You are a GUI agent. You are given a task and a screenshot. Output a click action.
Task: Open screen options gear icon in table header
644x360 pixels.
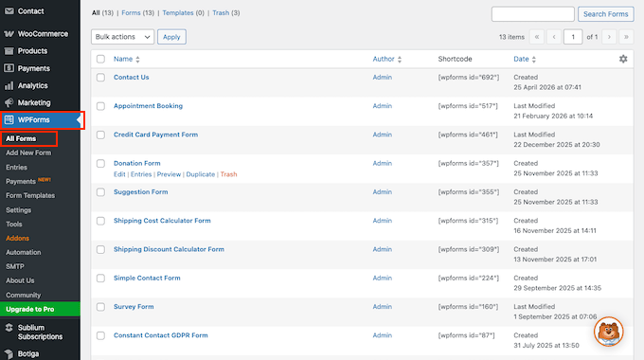coord(623,59)
